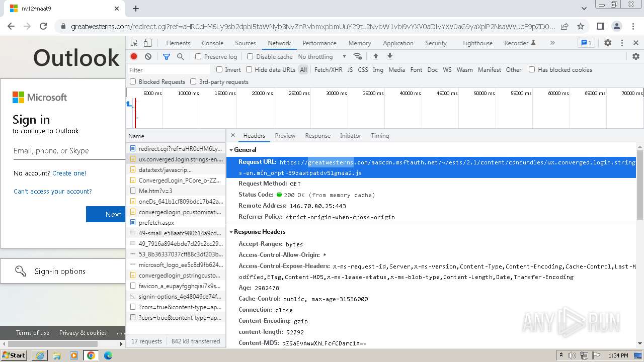Check Blocked Requests checkbox
The height and width of the screenshot is (362, 644).
133,81
